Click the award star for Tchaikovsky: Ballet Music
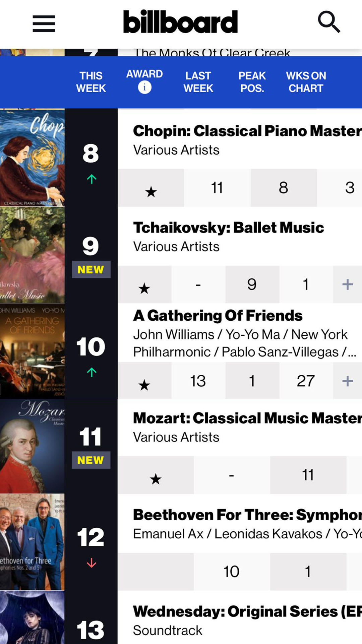This screenshot has height=644, width=362. 144,288
